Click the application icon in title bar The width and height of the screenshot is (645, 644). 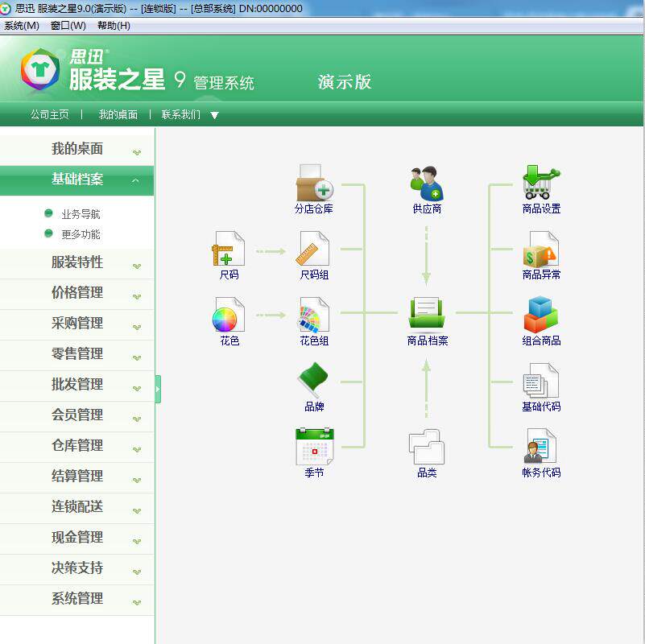6,9
